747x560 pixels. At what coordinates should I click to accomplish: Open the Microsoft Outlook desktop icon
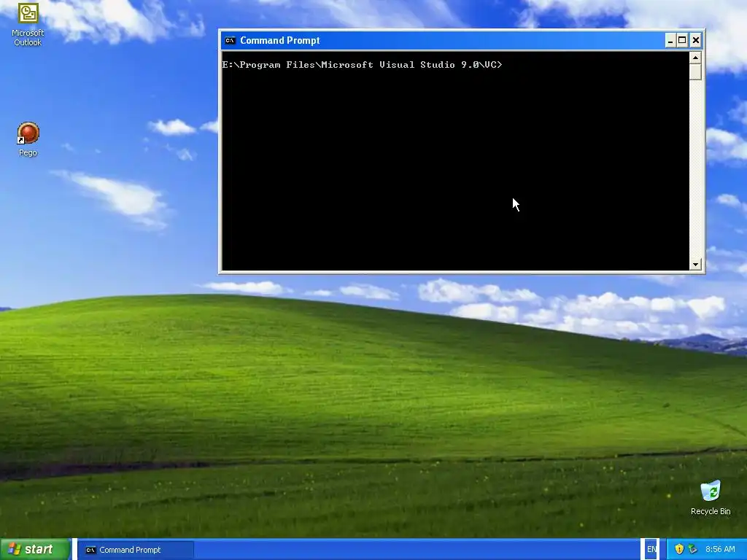(28, 24)
